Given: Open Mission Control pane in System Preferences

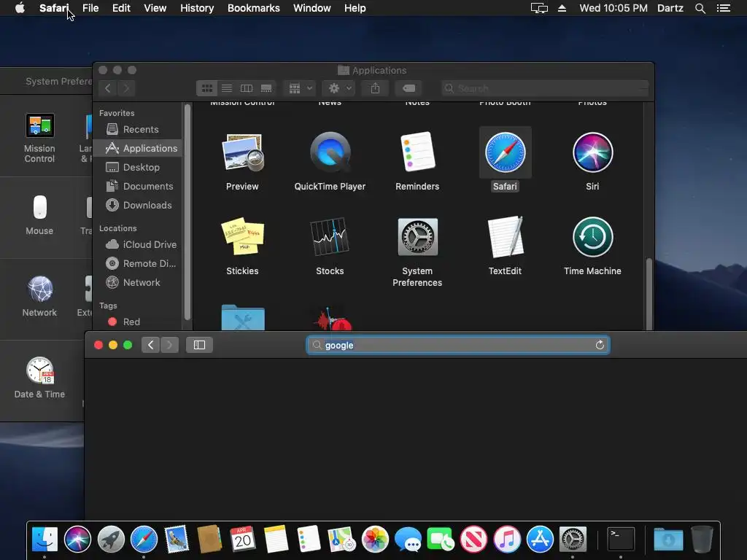Looking at the screenshot, I should 39,138.
